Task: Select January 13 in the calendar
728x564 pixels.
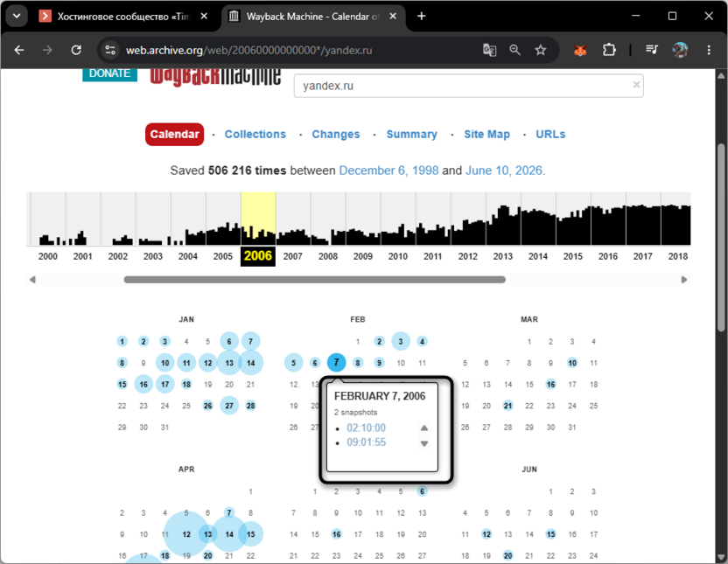Action: click(x=229, y=363)
